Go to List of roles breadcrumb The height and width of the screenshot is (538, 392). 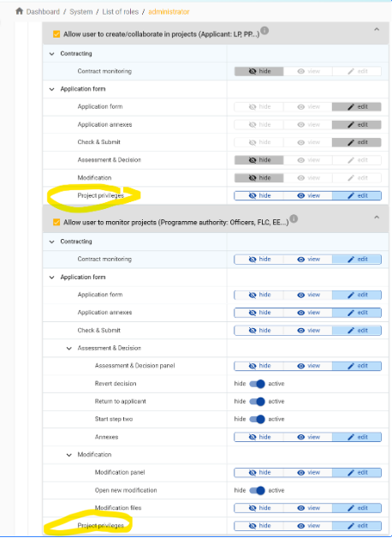tap(121, 12)
